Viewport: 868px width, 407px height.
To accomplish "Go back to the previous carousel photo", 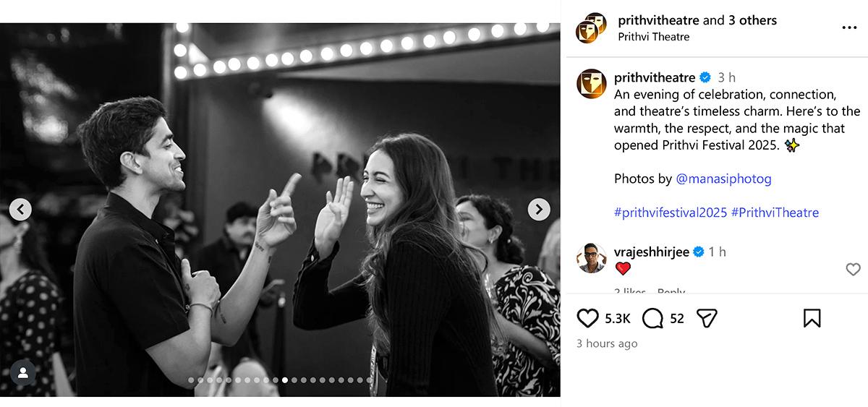I will 20,210.
